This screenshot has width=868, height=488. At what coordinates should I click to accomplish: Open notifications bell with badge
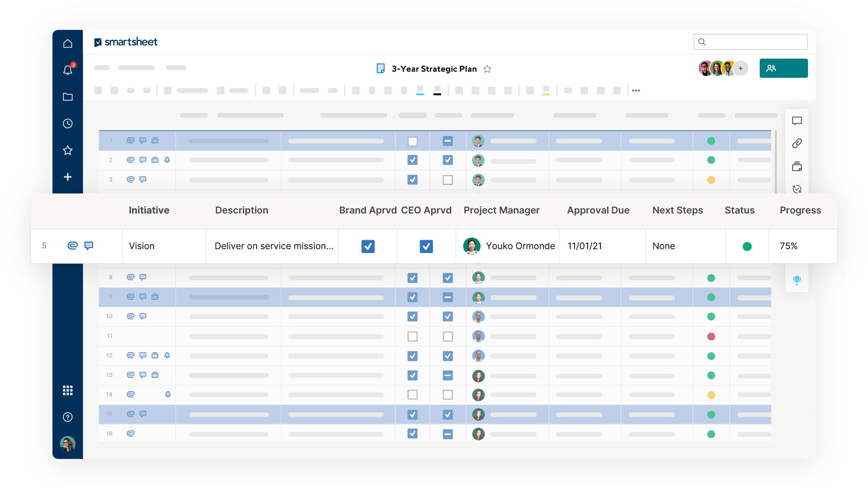(68, 70)
